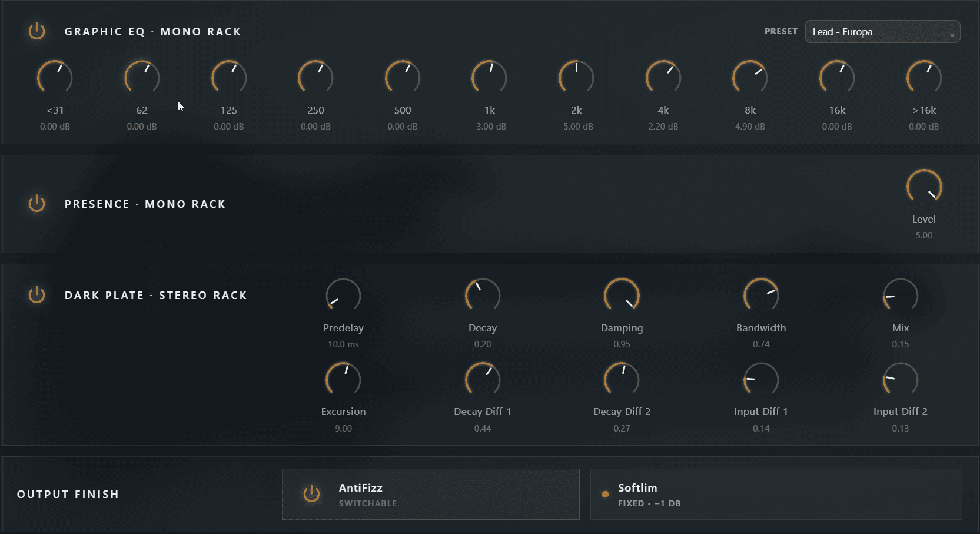Click the Dark Plate · Stereo Rack title
Screen dimensions: 980x534
[156, 296]
